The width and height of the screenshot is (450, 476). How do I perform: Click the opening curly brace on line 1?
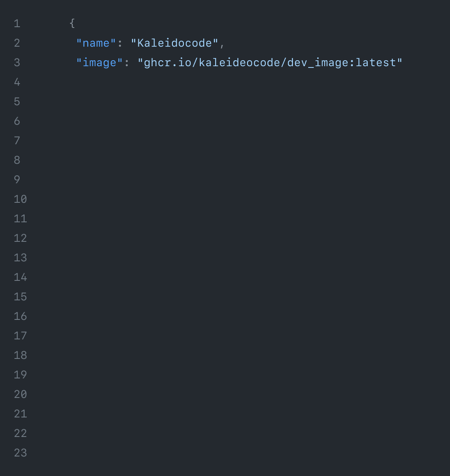72,23
